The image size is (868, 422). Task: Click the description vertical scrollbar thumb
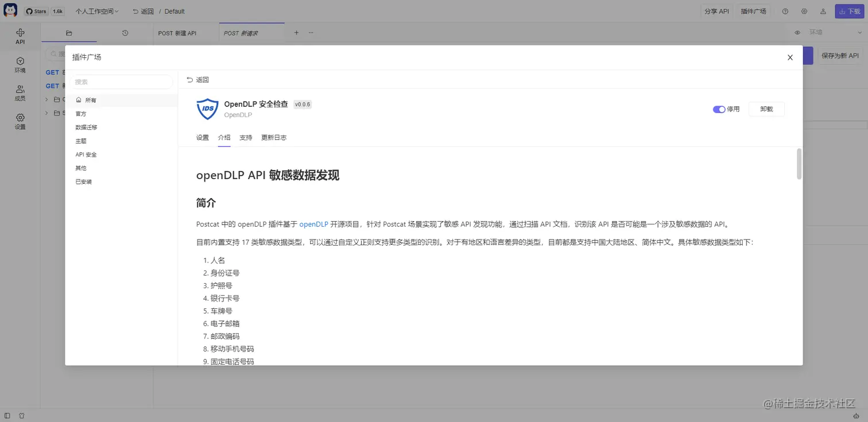799,164
